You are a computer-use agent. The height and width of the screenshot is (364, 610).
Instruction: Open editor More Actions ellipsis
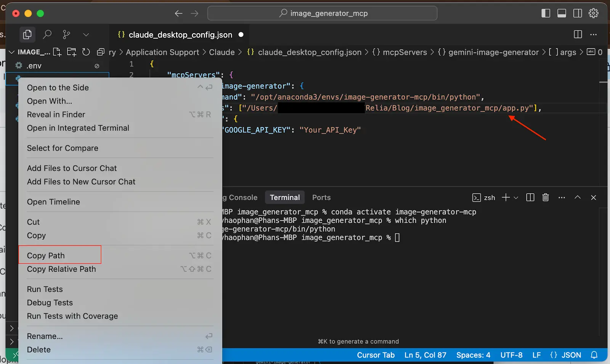(x=594, y=35)
